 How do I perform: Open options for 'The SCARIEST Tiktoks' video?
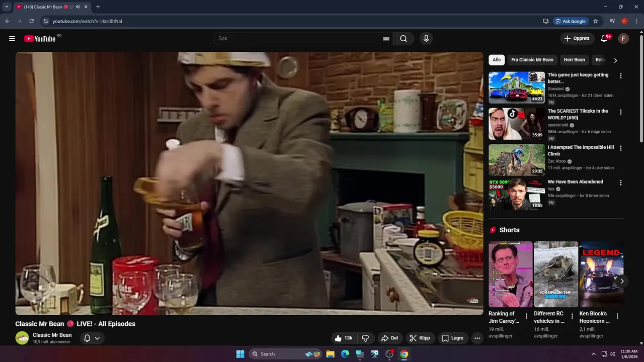[620, 112]
